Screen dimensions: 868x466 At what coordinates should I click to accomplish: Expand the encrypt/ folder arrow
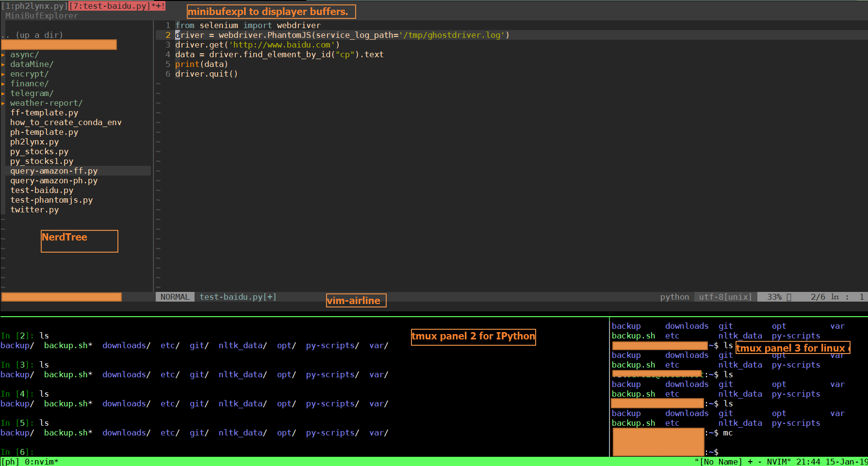(3, 74)
